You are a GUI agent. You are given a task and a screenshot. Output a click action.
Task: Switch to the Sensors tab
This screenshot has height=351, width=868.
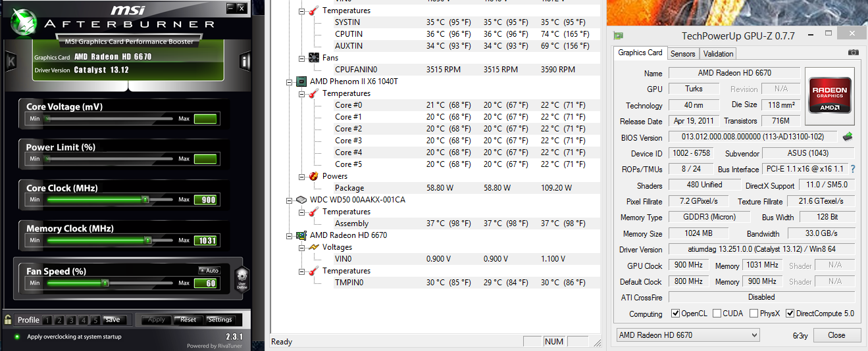(x=683, y=54)
